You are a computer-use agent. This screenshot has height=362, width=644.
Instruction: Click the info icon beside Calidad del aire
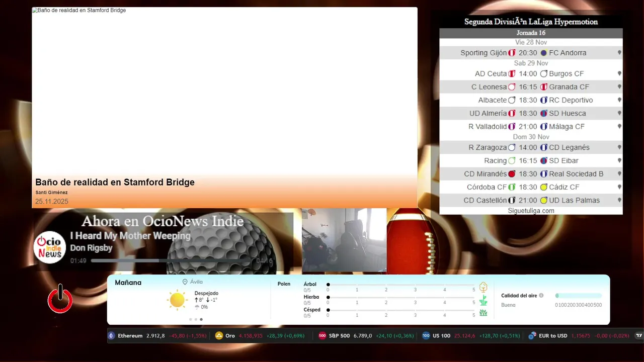tap(541, 296)
